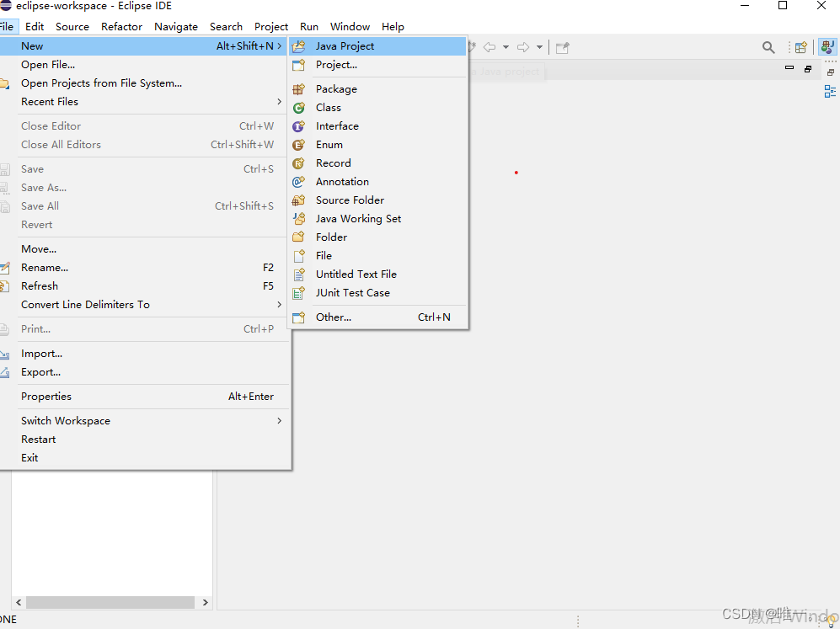Viewport: 840px width, 629px height.
Task: Click the Folder icon in submenu
Action: 298,237
